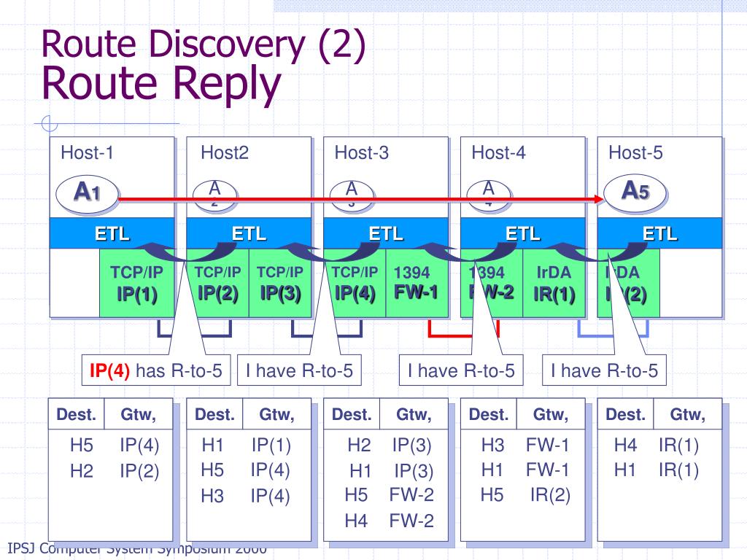The height and width of the screenshot is (560, 747).
Task: Click Gtw, header above the FW-1 entries
Action: pyautogui.click(x=551, y=414)
